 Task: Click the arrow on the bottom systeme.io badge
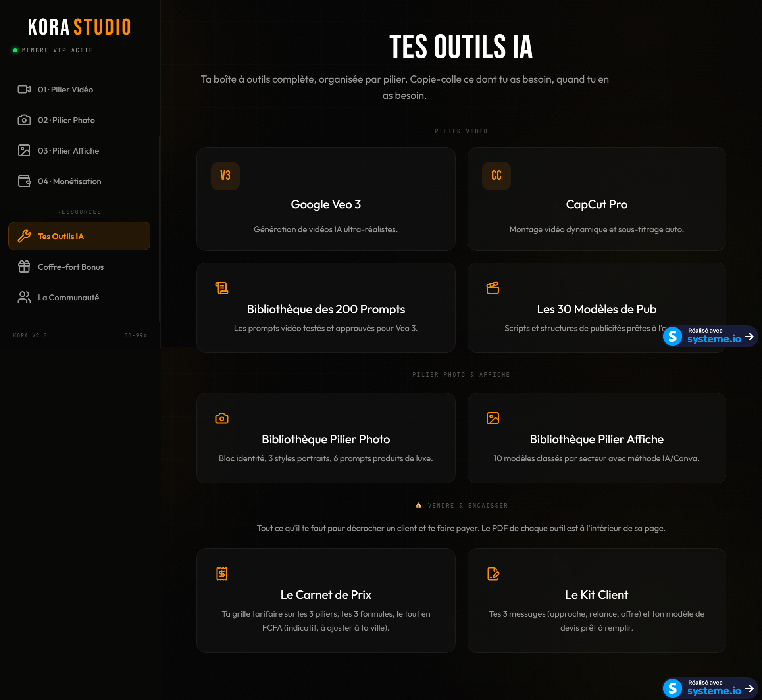pyautogui.click(x=749, y=688)
